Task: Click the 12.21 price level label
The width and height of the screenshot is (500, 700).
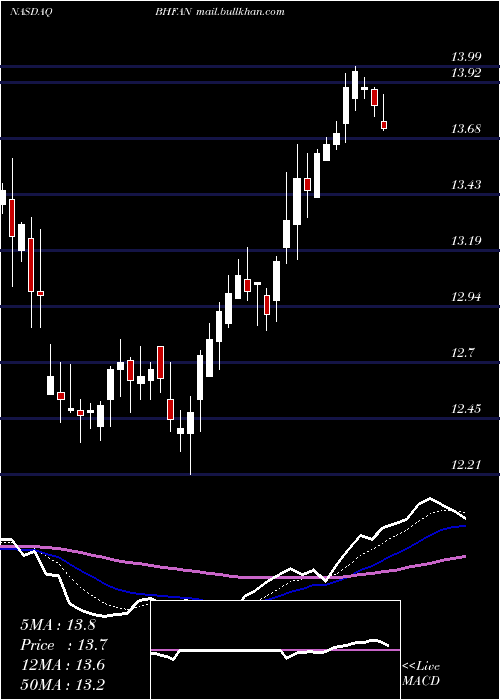Action: (466, 465)
